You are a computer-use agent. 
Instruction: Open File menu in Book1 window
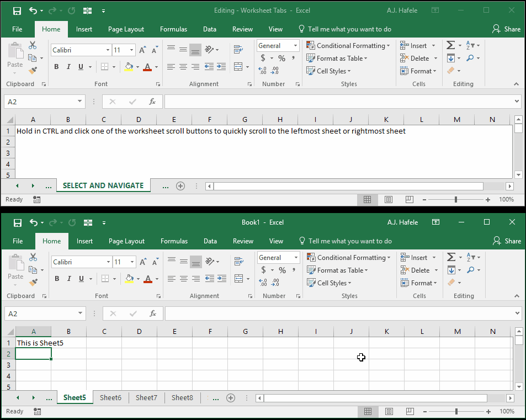point(18,241)
